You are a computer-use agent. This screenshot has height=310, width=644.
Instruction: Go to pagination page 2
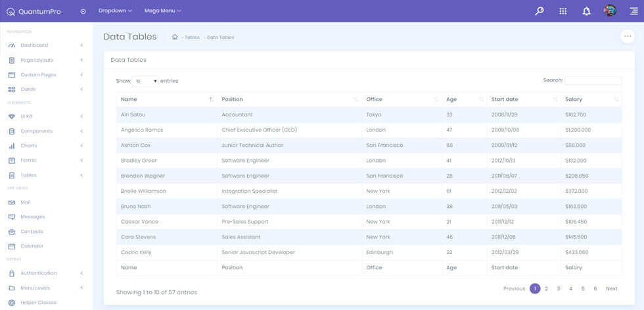(546, 289)
